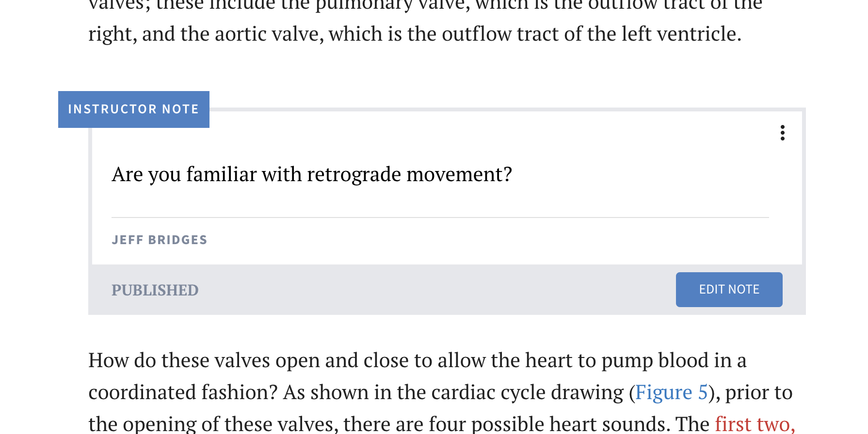Click the EDIT NOTE button

729,290
